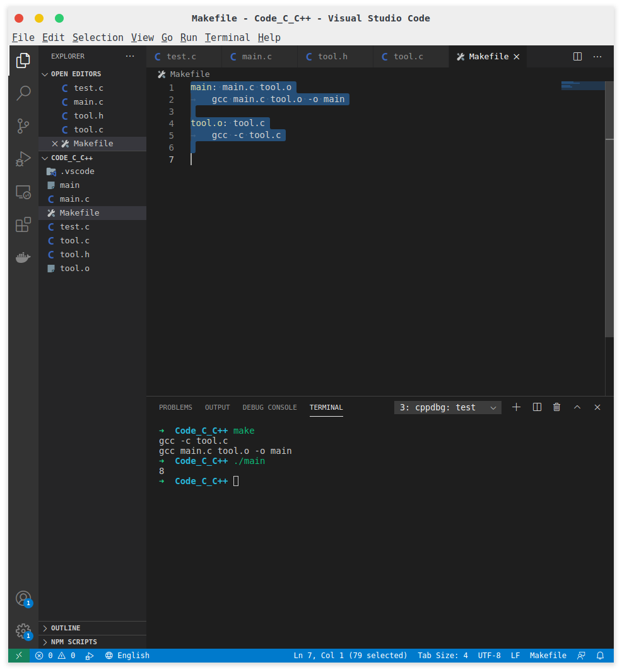Open tool.o in the file tree

pyautogui.click(x=92, y=269)
